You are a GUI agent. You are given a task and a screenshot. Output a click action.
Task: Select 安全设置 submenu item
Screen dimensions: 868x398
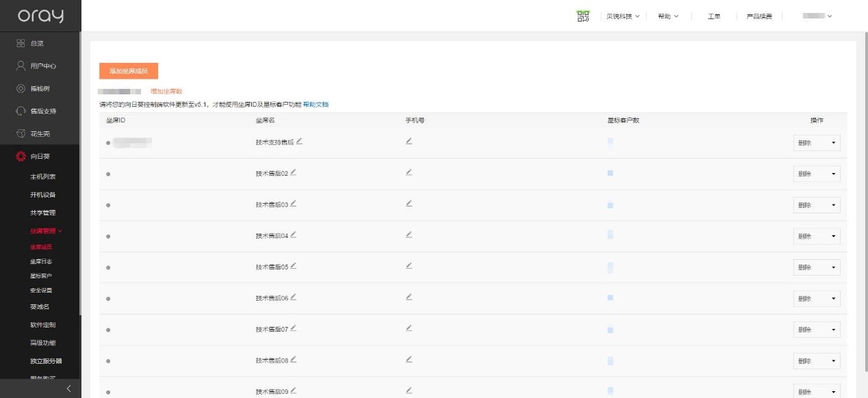click(41, 291)
